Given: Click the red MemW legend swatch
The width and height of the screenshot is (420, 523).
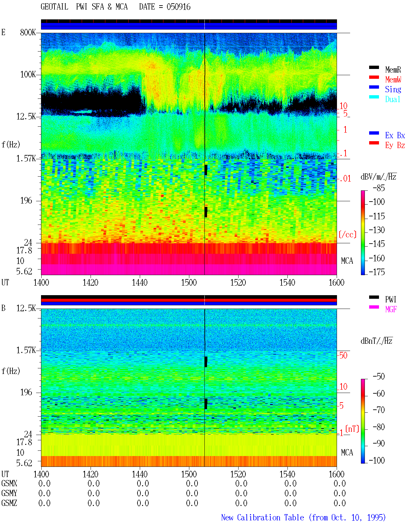Looking at the screenshot, I should pos(374,77).
